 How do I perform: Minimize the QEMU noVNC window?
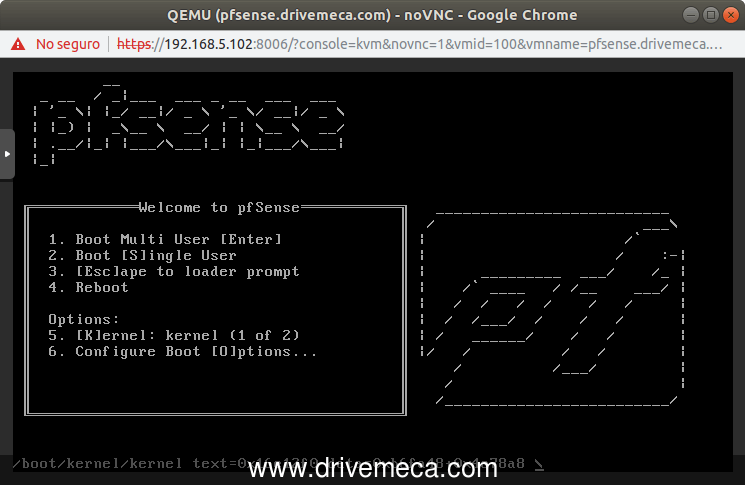coord(687,15)
